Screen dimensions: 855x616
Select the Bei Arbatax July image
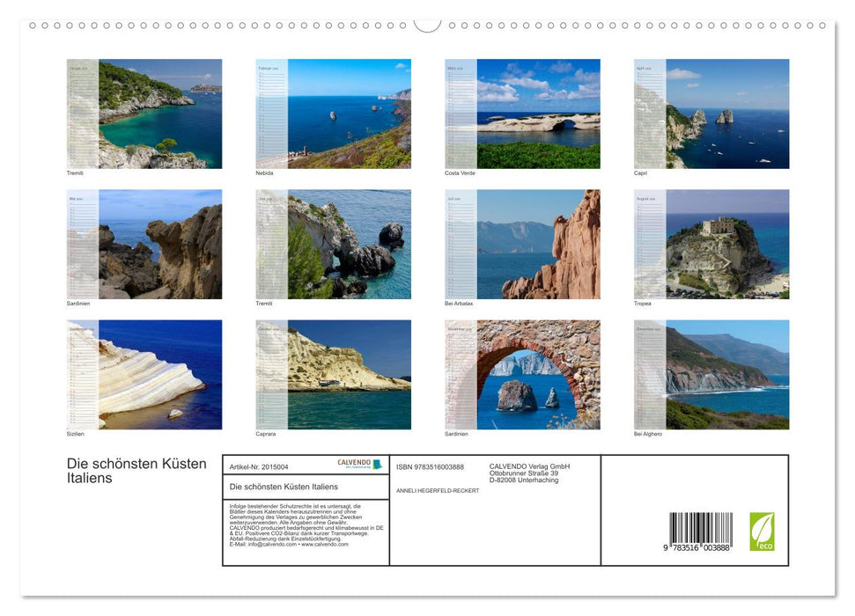point(522,243)
